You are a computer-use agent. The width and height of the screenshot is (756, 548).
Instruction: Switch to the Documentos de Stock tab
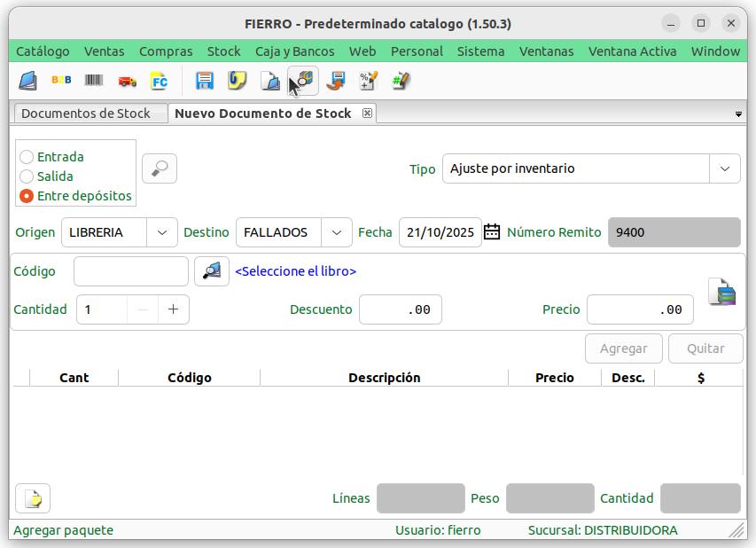[x=85, y=114]
